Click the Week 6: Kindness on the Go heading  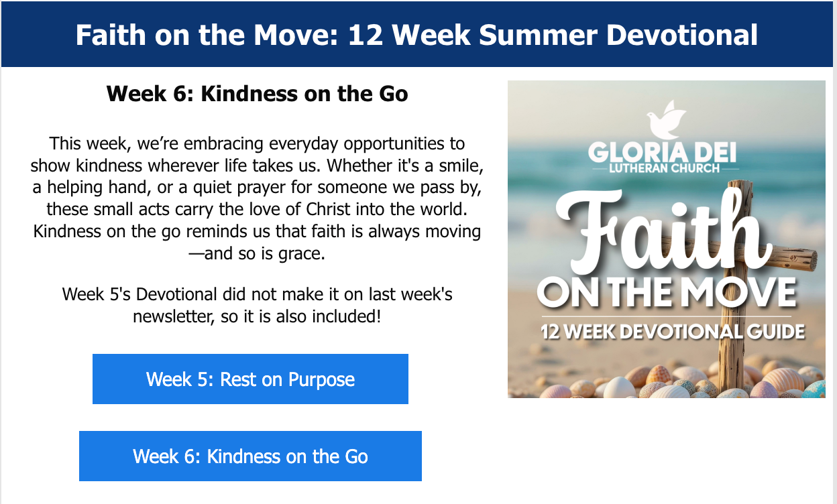[x=257, y=93]
